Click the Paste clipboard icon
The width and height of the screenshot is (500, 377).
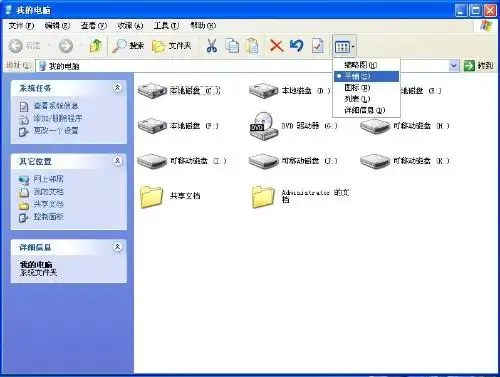pyautogui.click(x=252, y=46)
